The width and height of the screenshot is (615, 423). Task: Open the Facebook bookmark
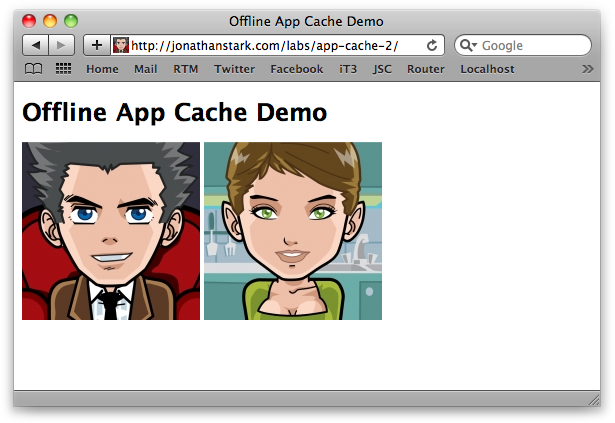[296, 69]
